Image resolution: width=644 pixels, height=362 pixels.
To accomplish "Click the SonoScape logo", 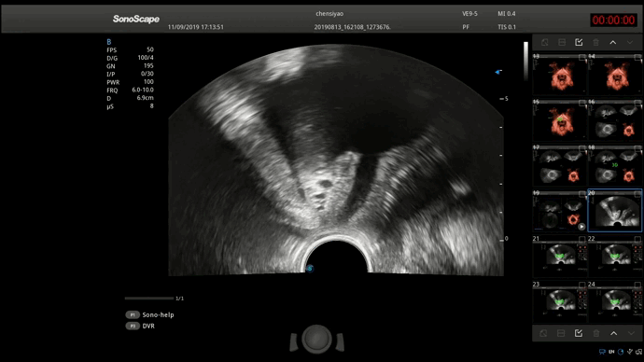I will tap(136, 19).
